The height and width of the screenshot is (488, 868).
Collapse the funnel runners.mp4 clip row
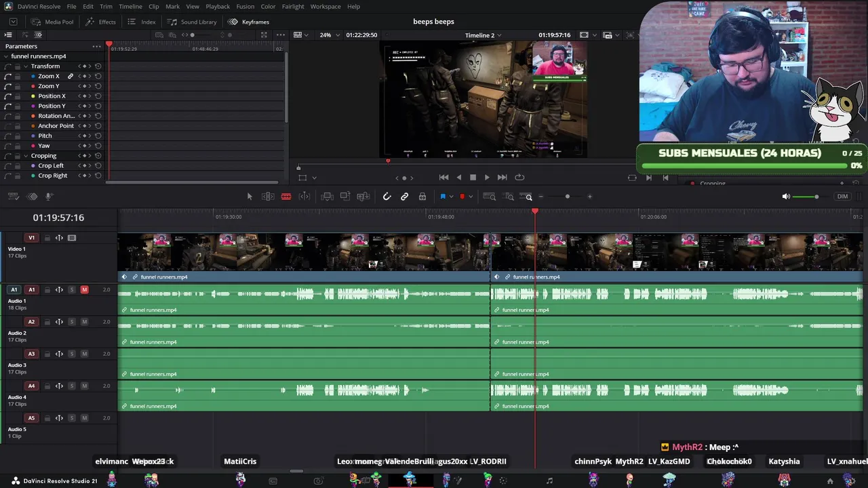coord(7,56)
